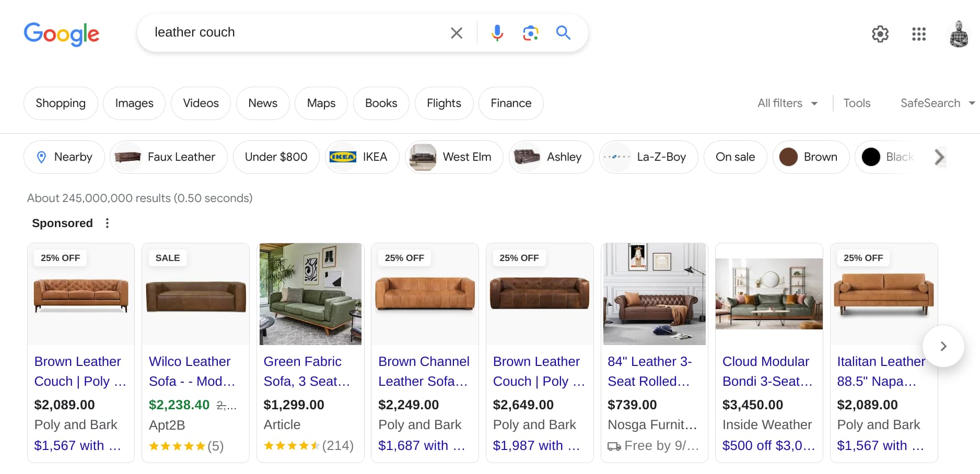This screenshot has height=474, width=980.
Task: Select the Brown color swatch filter
Action: (x=811, y=157)
